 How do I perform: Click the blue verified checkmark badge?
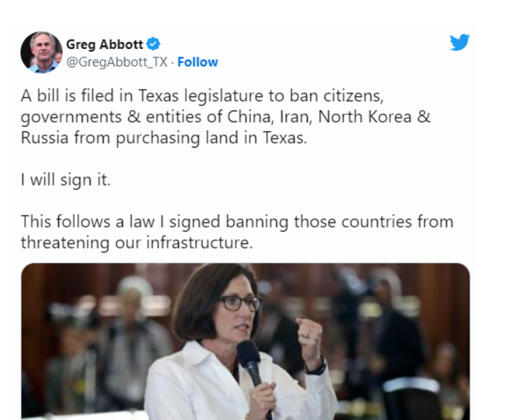tap(153, 44)
